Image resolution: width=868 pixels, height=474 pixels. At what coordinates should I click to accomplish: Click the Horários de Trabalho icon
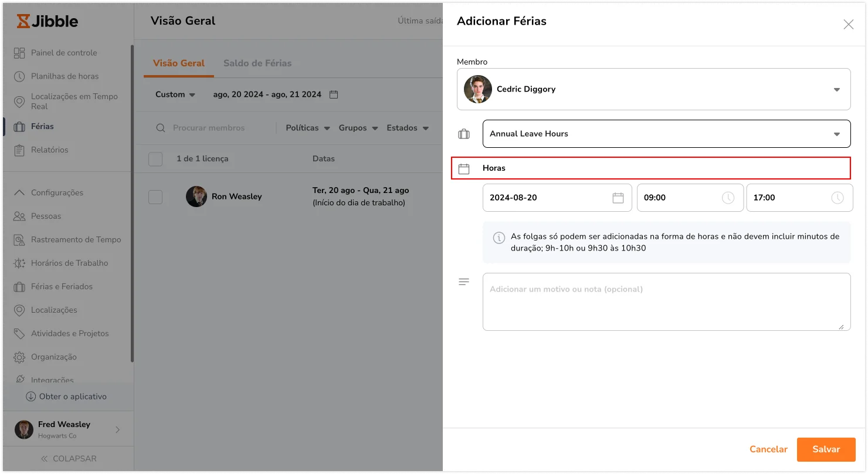pos(19,263)
